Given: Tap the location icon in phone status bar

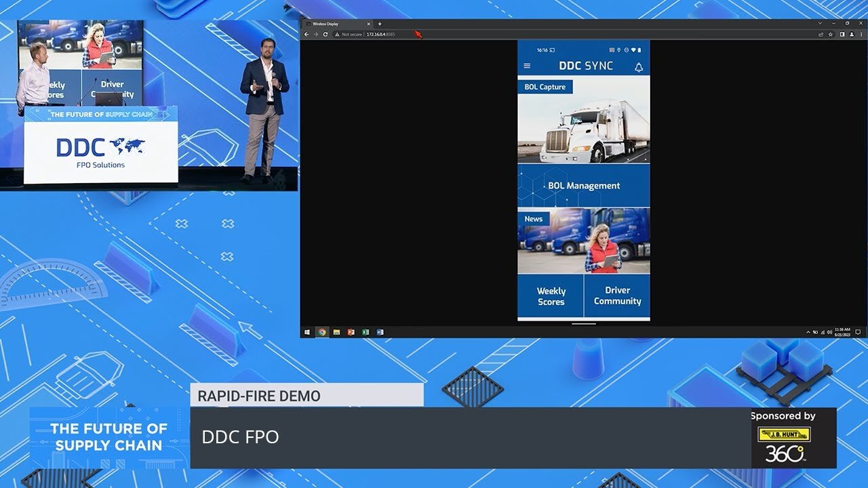Looking at the screenshot, I should coord(618,50).
